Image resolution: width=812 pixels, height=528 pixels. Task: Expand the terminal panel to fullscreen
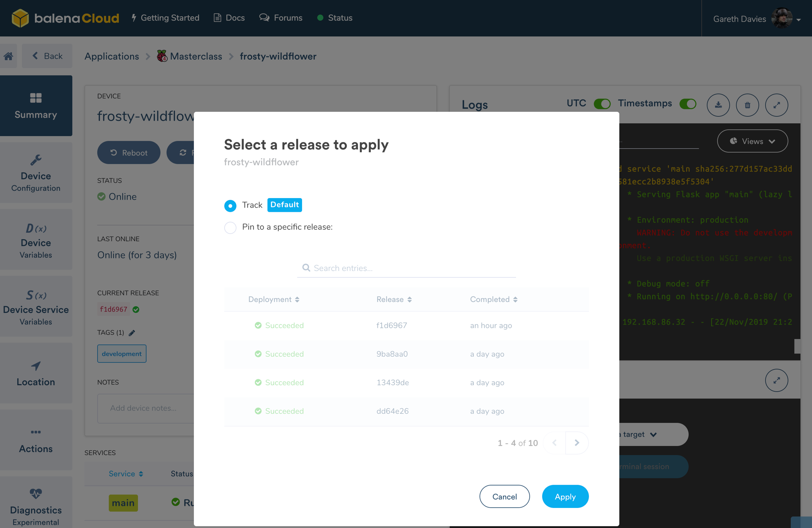[776, 380]
